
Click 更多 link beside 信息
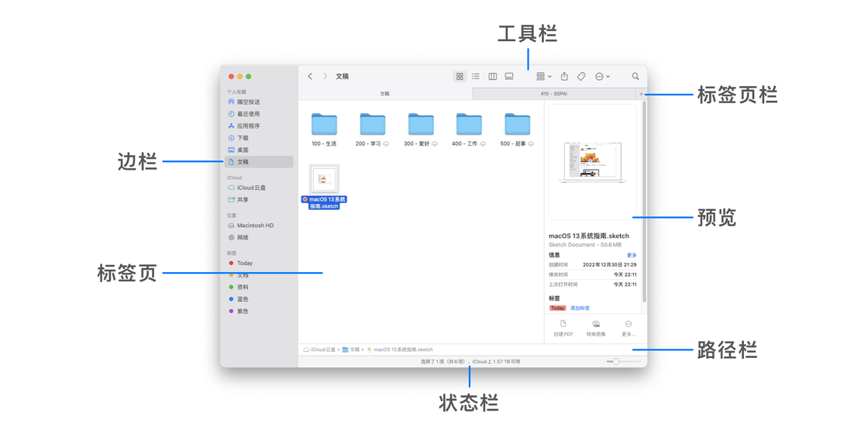pos(631,255)
